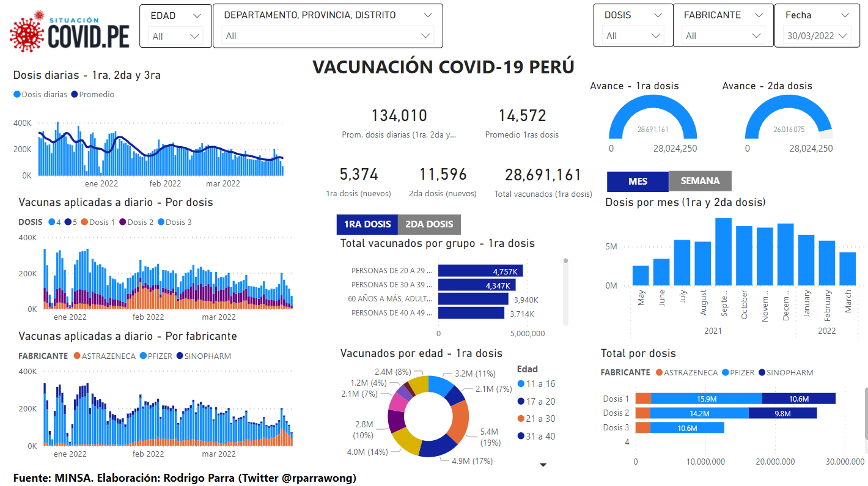Open the FABRICANTE filter dropdown
Image resolution: width=868 pixels, height=486 pixels.
point(723,36)
